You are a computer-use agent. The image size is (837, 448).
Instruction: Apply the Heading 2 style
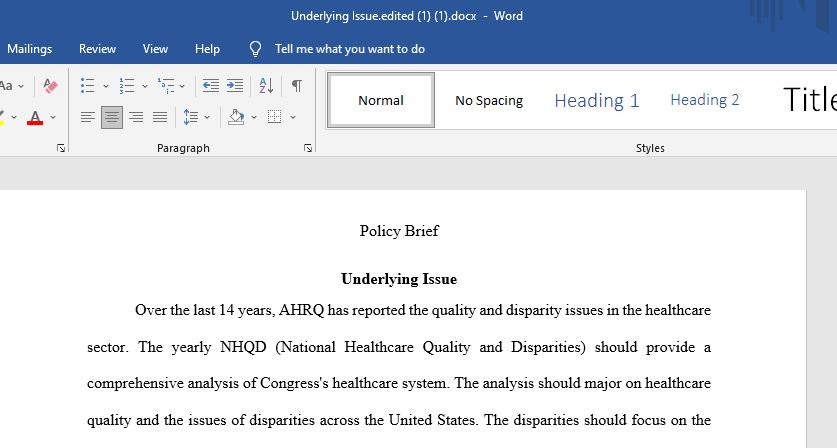705,100
